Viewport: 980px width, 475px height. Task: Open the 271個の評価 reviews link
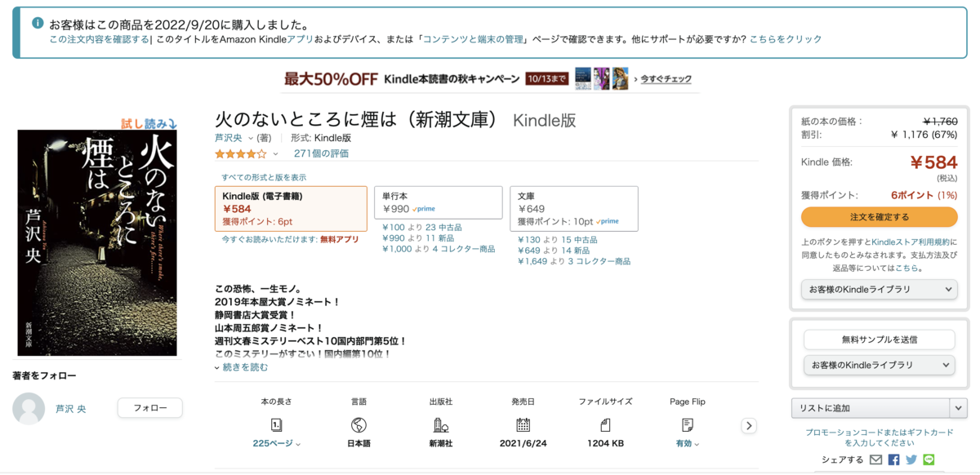point(321,153)
